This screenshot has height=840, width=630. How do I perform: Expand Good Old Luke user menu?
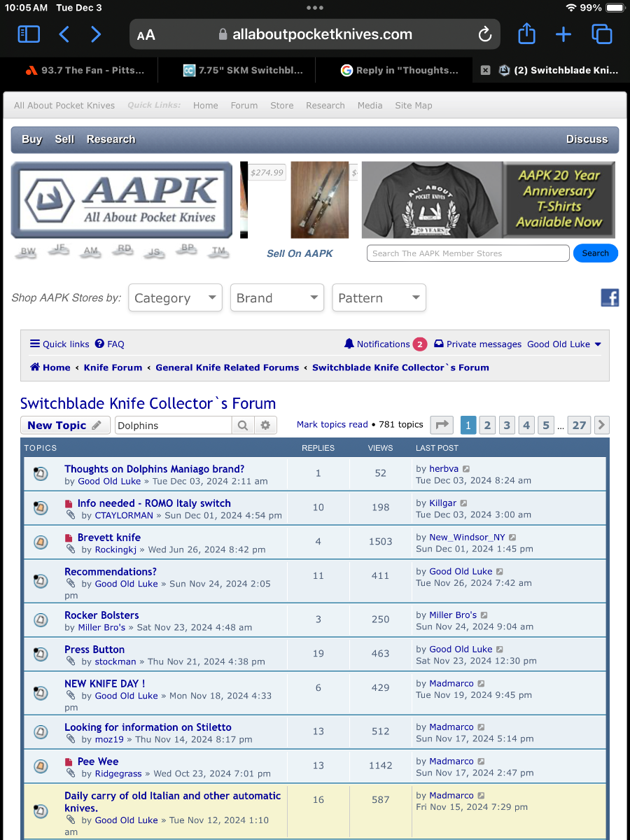point(564,344)
